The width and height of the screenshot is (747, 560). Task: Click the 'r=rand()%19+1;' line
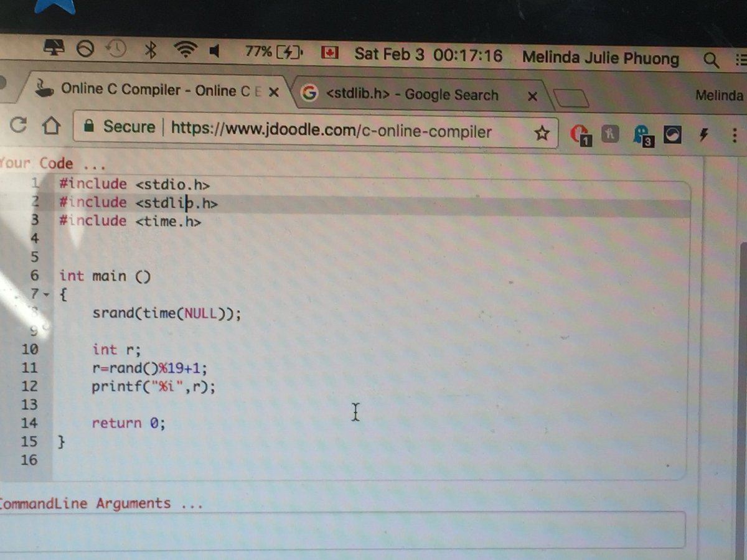pyautogui.click(x=149, y=368)
